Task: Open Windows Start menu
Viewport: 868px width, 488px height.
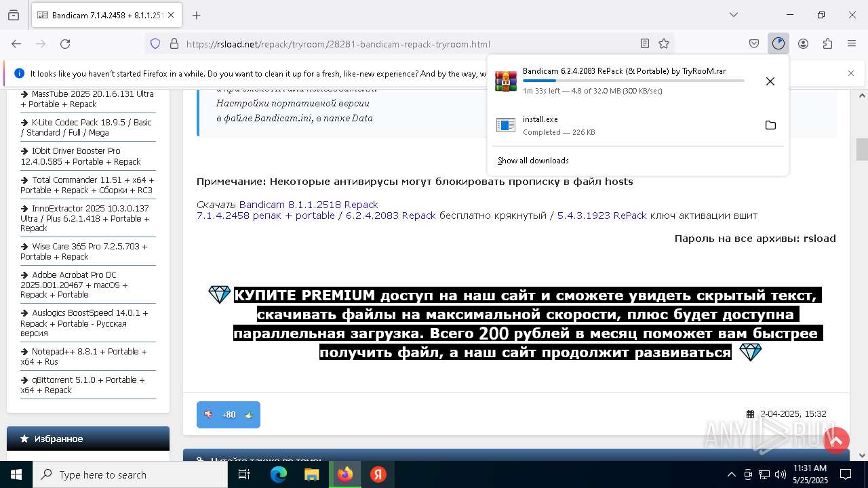Action: pos(16,474)
